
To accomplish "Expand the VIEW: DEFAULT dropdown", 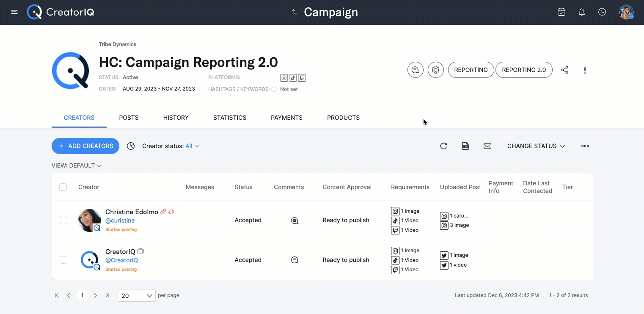I will (77, 165).
